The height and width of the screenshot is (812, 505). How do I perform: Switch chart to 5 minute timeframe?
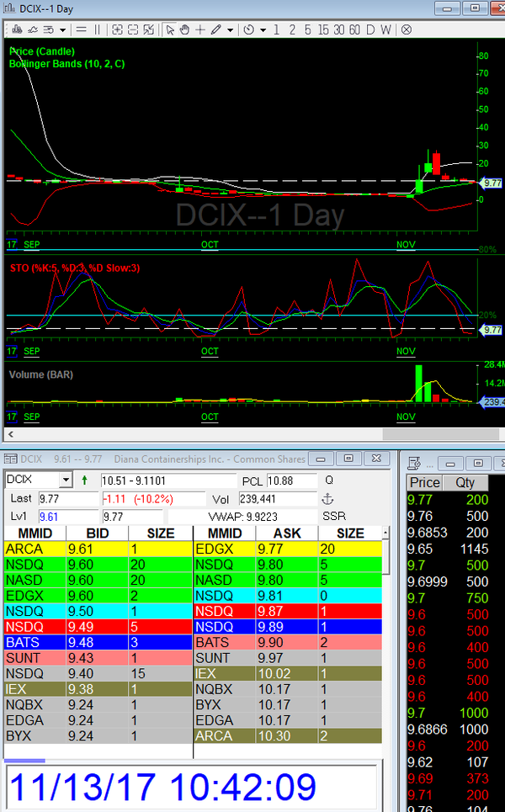click(308, 30)
